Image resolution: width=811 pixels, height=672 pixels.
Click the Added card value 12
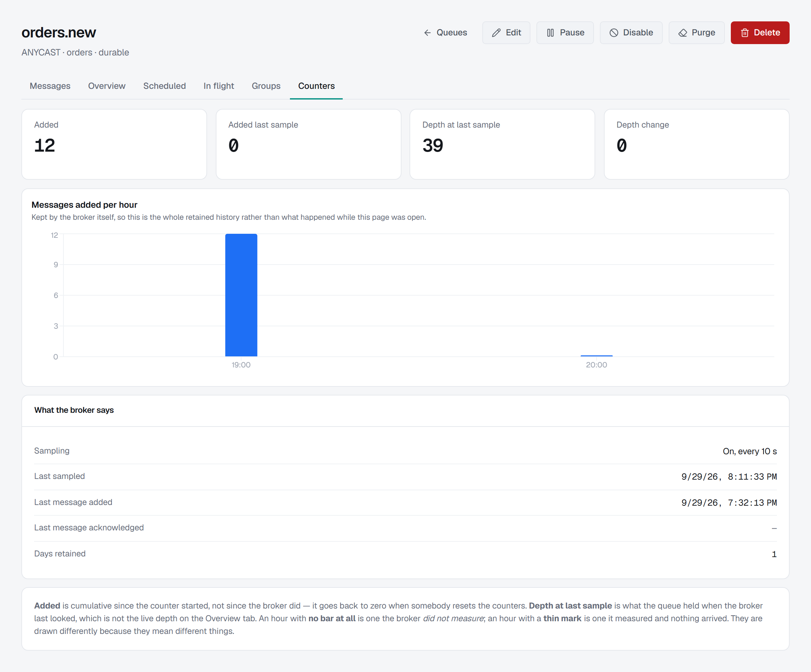point(45,146)
